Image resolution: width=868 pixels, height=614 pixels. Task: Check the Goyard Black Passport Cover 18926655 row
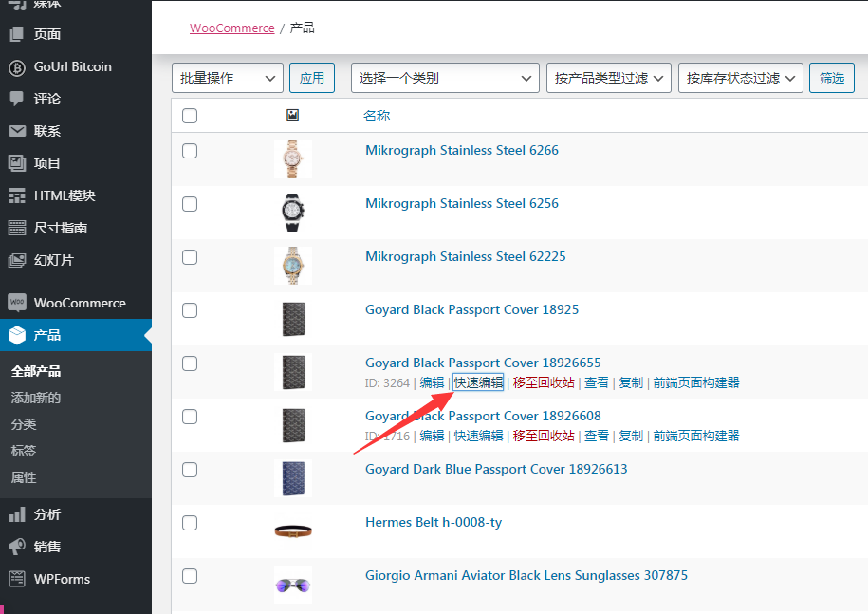coord(190,363)
